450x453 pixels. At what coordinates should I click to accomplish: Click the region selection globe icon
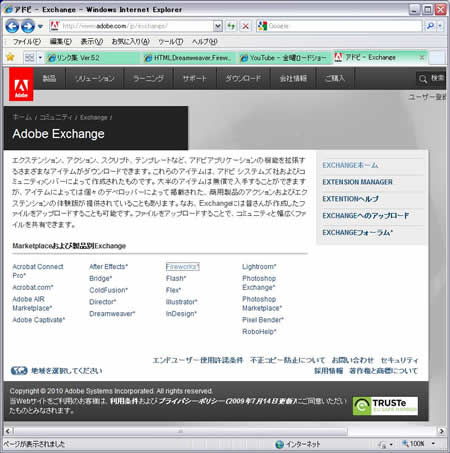[x=19, y=370]
